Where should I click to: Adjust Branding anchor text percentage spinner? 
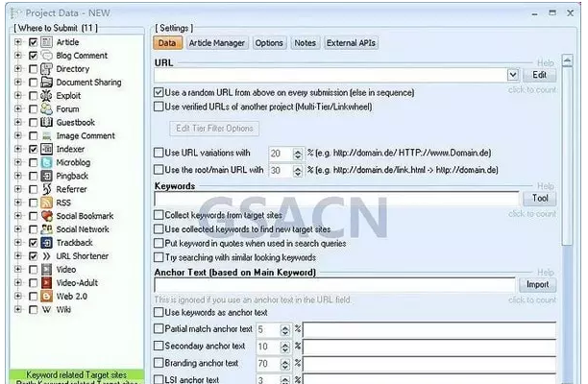tap(285, 364)
